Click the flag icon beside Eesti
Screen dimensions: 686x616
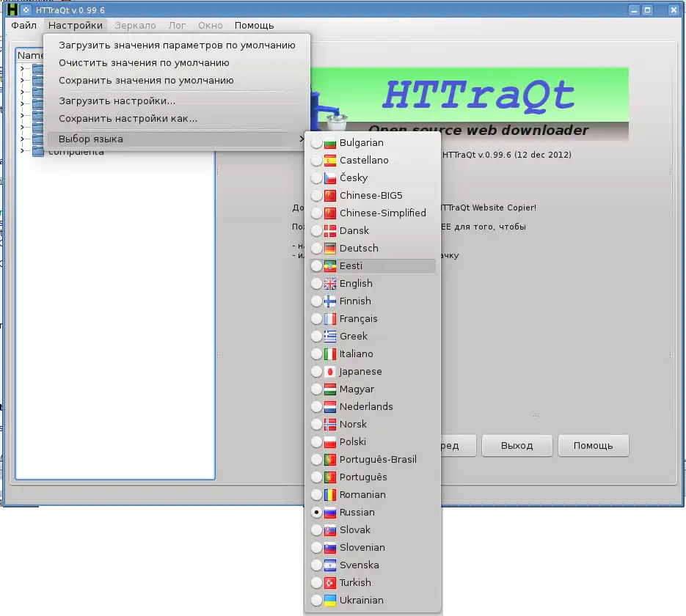coord(330,265)
